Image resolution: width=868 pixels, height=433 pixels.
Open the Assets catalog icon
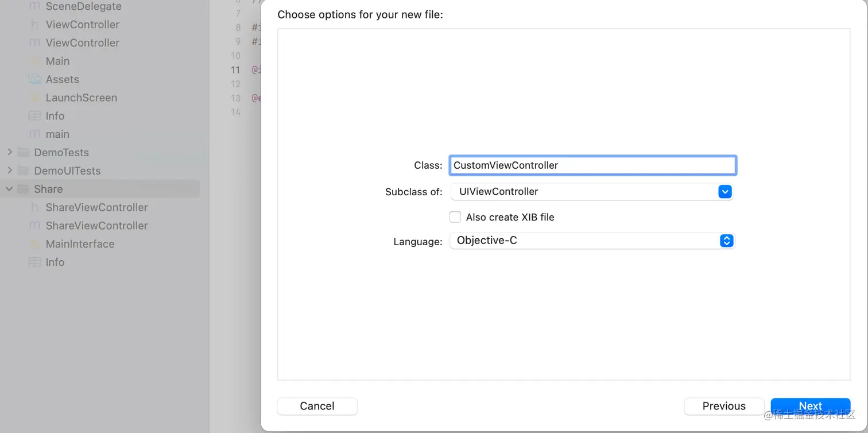click(x=34, y=79)
